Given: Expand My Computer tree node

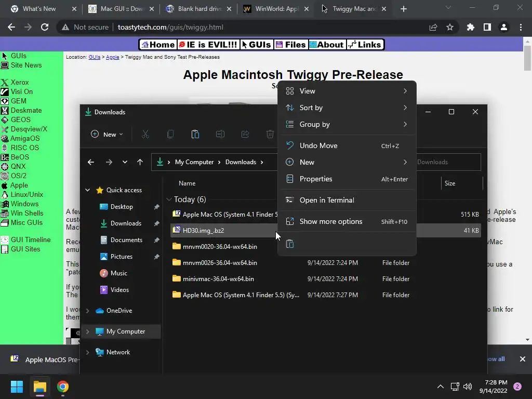Looking at the screenshot, I should (87, 331).
